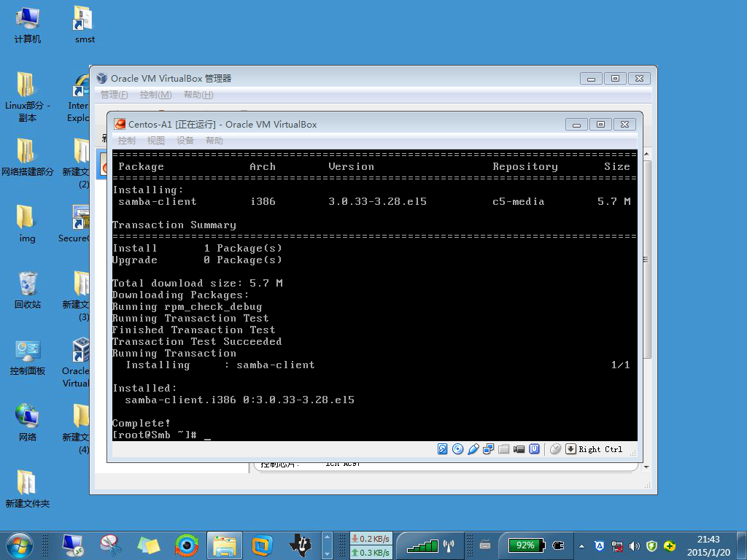The width and height of the screenshot is (747, 560).
Task: Show hidden tray icons arrow
Action: (x=581, y=545)
